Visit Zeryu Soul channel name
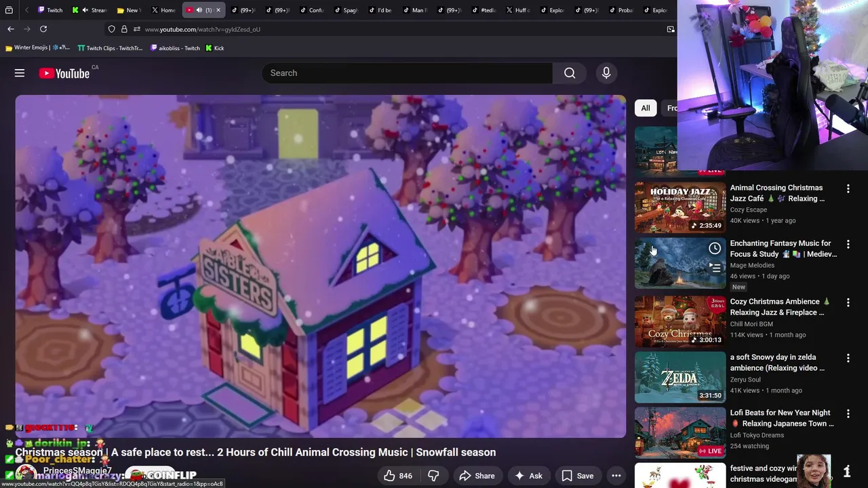The image size is (868, 488). (745, 380)
